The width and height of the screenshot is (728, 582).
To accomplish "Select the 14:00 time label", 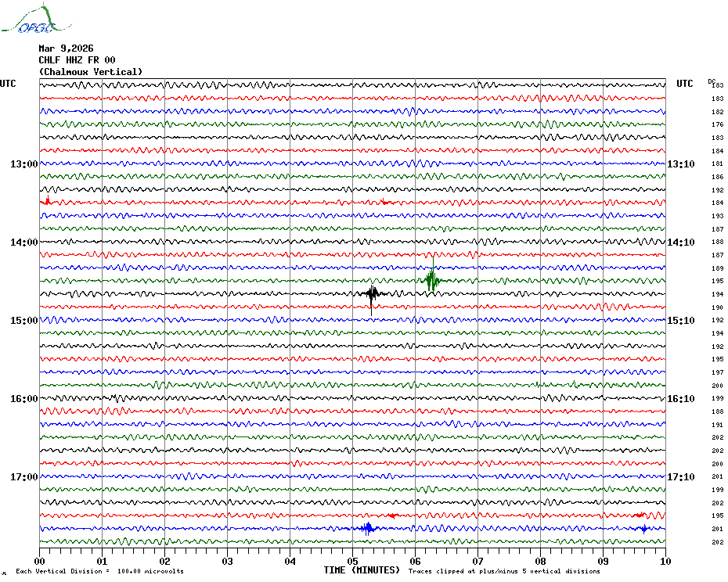I will [24, 242].
